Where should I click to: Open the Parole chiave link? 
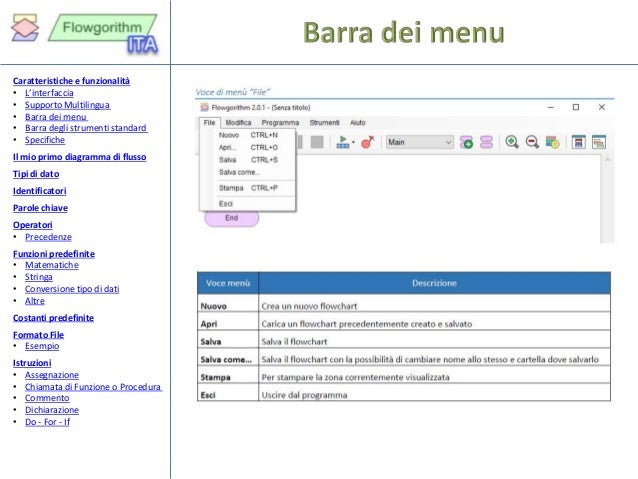click(x=40, y=208)
